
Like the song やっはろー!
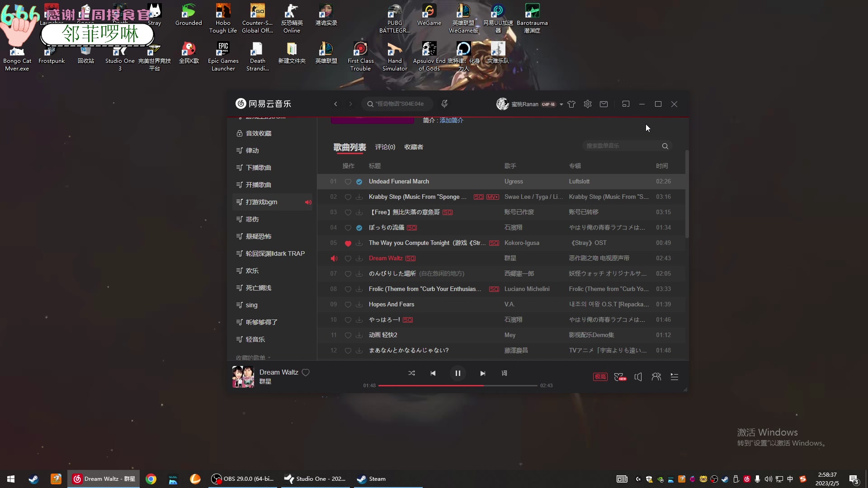click(x=348, y=320)
